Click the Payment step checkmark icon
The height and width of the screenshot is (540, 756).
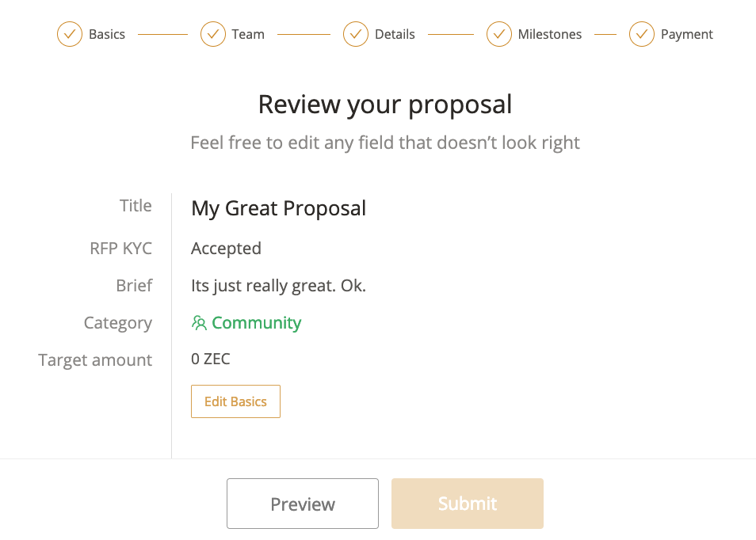(x=642, y=34)
